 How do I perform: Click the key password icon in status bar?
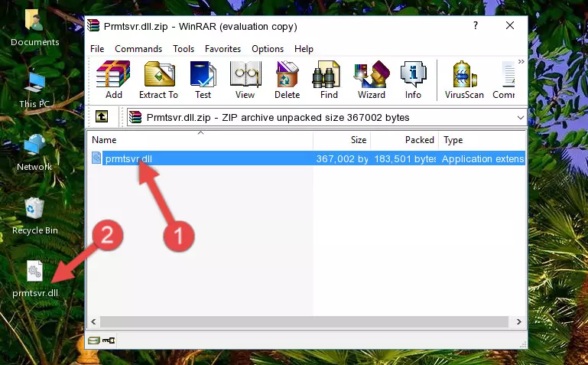tap(109, 341)
